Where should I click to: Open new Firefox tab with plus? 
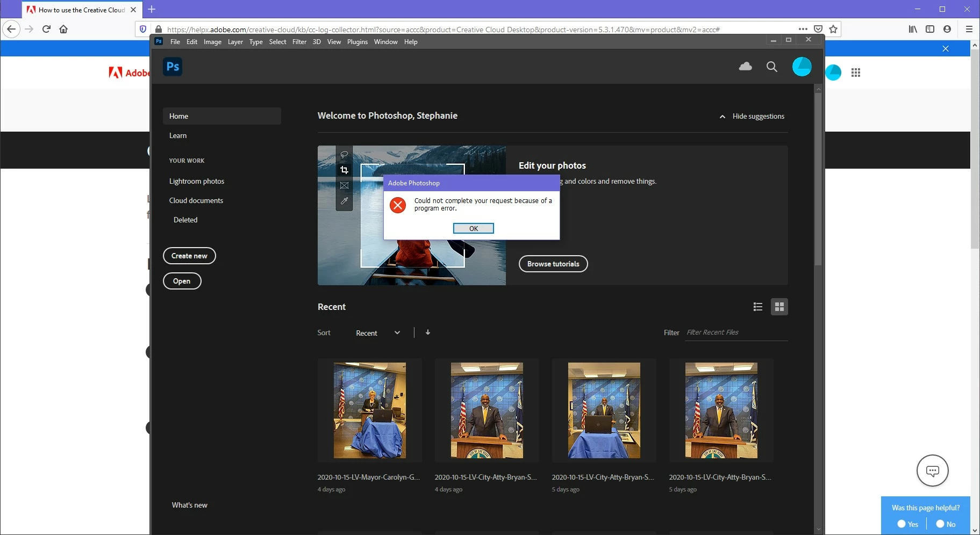[x=152, y=9]
